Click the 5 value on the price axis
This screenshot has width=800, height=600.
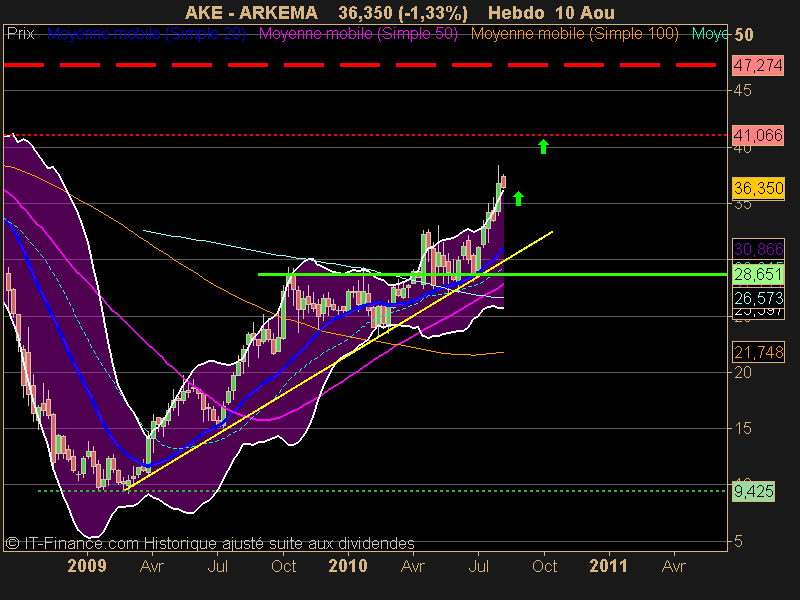pos(738,541)
